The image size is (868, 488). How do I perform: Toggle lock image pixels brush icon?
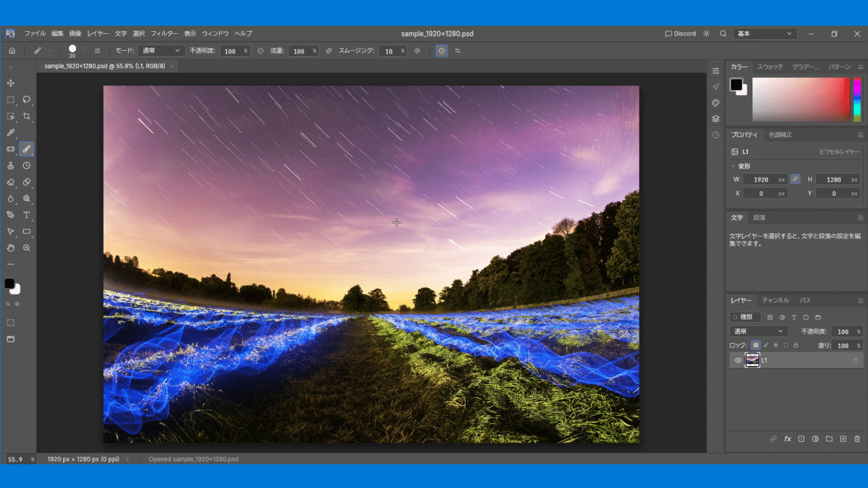pos(766,345)
